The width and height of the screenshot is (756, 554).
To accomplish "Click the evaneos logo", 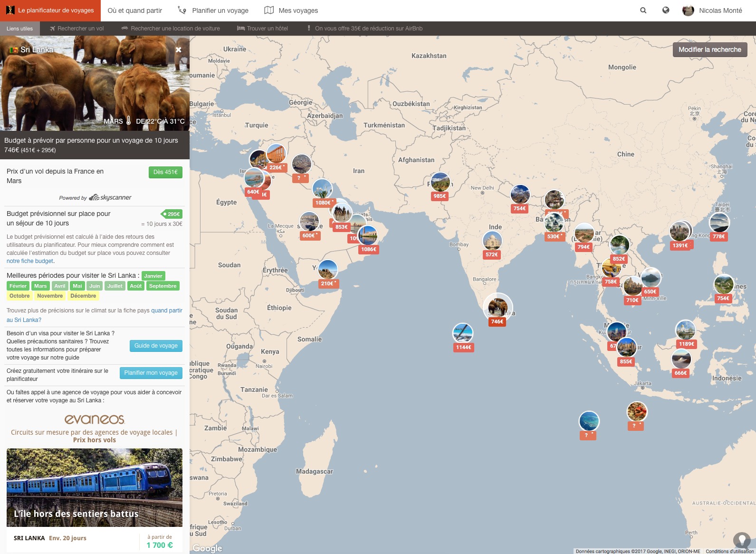I will coord(95,419).
